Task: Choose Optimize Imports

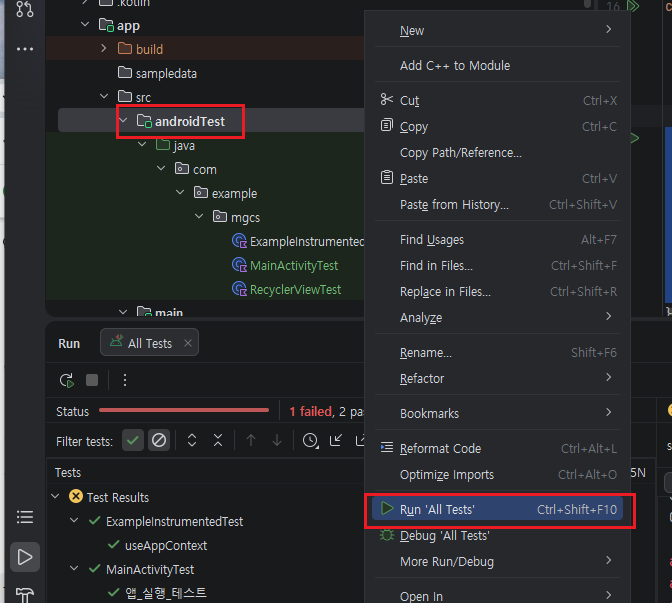Action: click(497, 474)
